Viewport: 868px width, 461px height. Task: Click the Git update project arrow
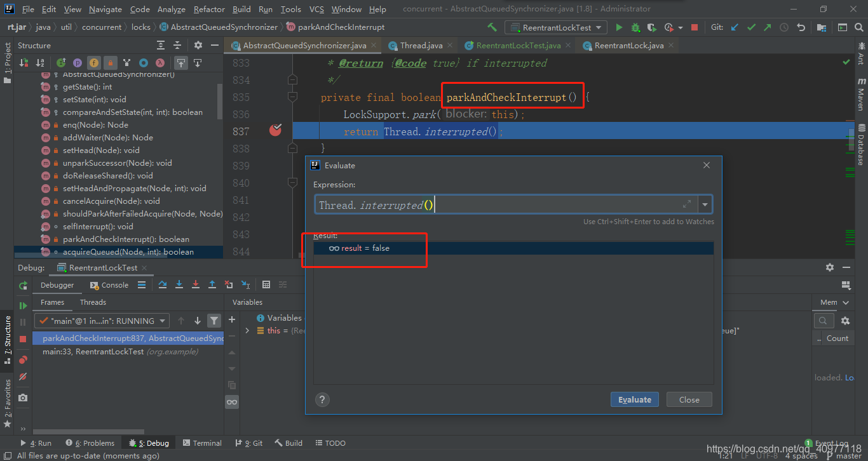click(x=735, y=27)
